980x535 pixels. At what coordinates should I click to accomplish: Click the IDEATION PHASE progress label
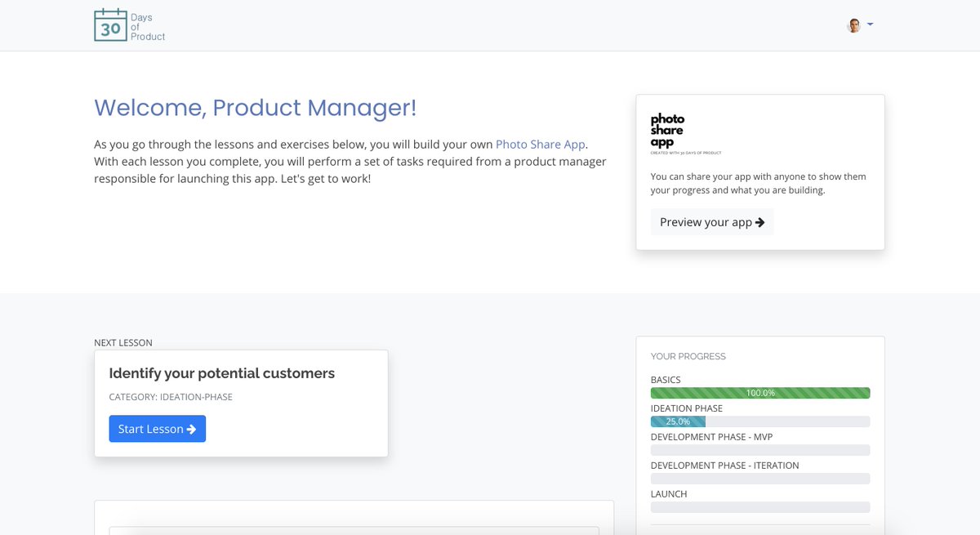coord(687,408)
